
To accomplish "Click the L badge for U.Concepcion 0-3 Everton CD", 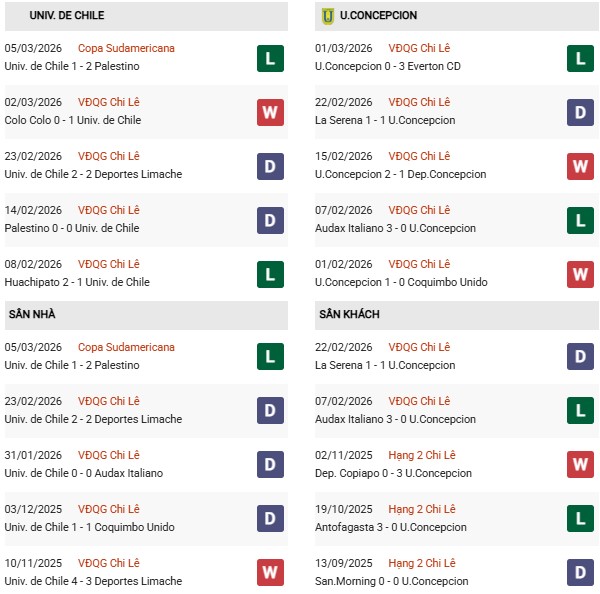I will tap(580, 58).
